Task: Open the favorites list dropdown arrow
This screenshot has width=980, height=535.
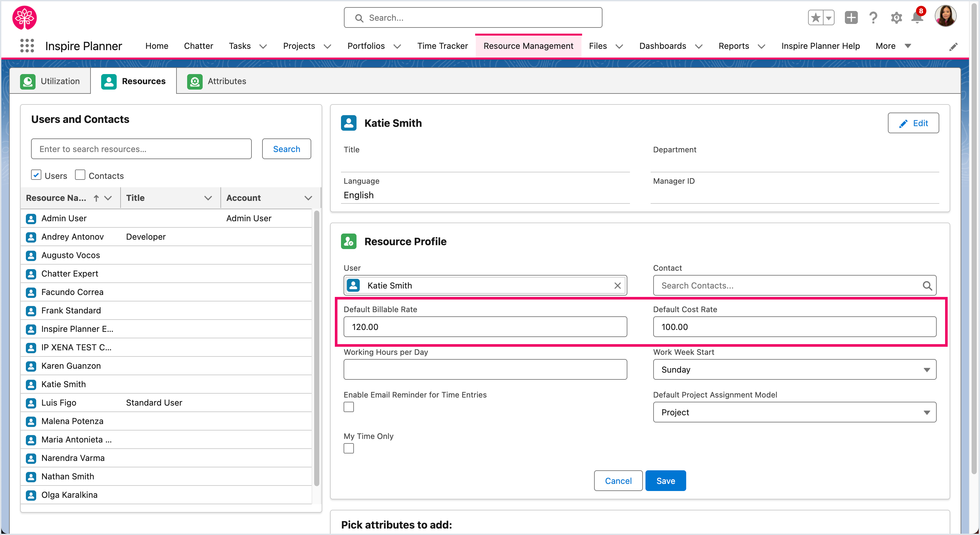Action: pos(829,17)
